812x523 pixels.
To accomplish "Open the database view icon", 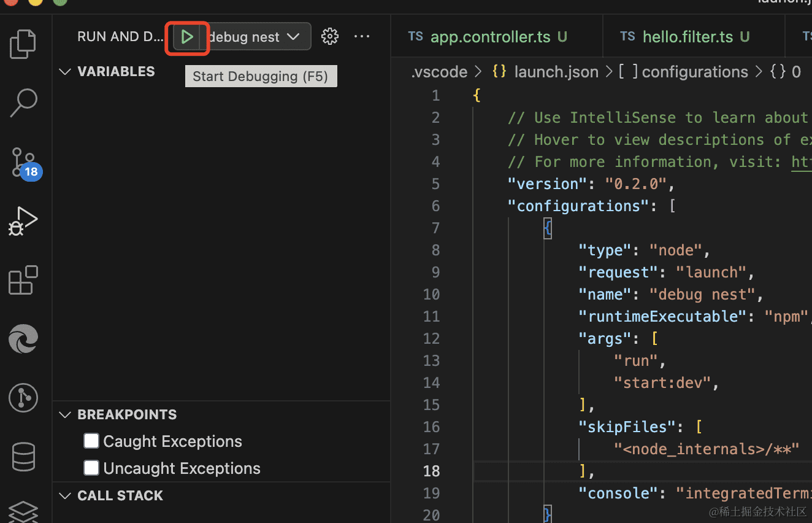I will pyautogui.click(x=24, y=457).
